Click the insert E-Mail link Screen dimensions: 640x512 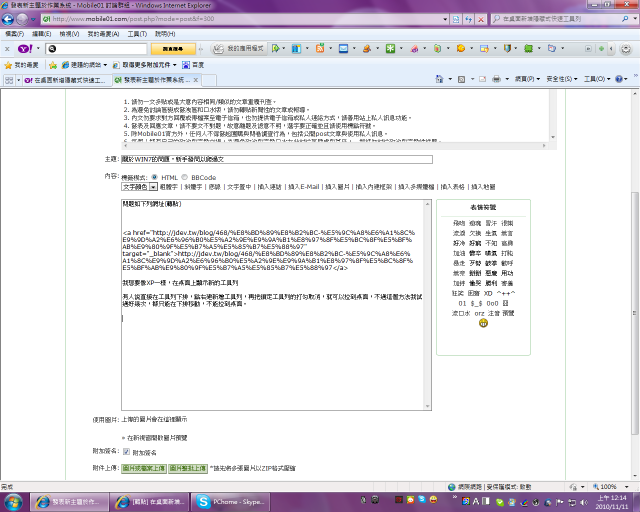(x=303, y=187)
